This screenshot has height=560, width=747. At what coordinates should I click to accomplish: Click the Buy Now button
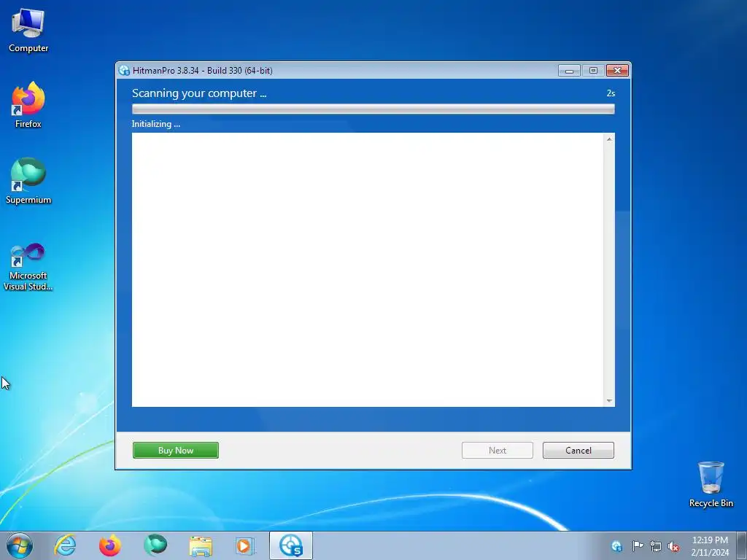pyautogui.click(x=176, y=451)
